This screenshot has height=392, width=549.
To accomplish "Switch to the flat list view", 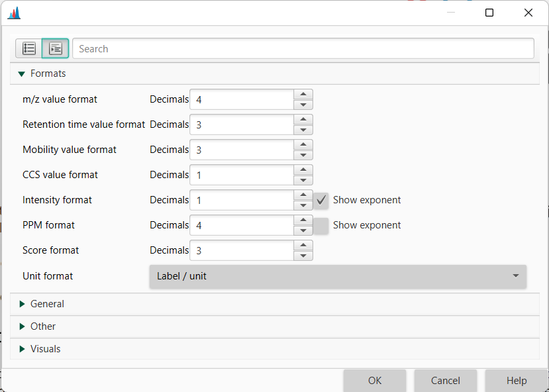I will tap(28, 48).
